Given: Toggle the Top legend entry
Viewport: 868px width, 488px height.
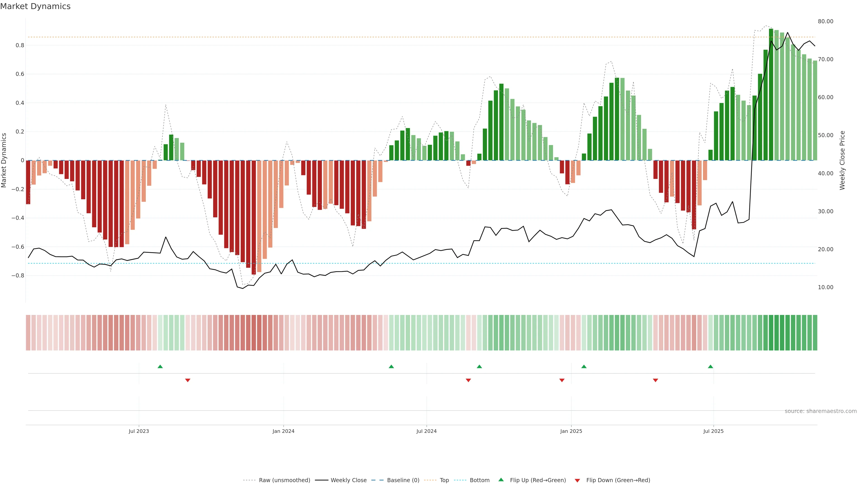Looking at the screenshot, I should point(444,480).
